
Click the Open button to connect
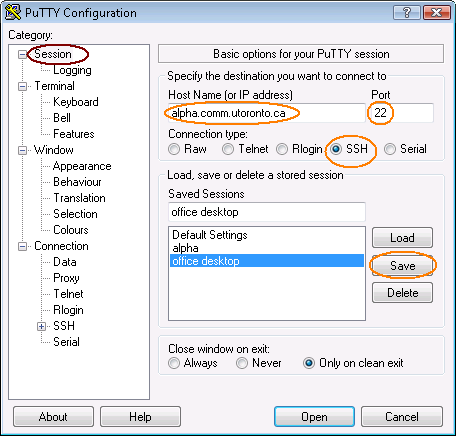(x=314, y=417)
